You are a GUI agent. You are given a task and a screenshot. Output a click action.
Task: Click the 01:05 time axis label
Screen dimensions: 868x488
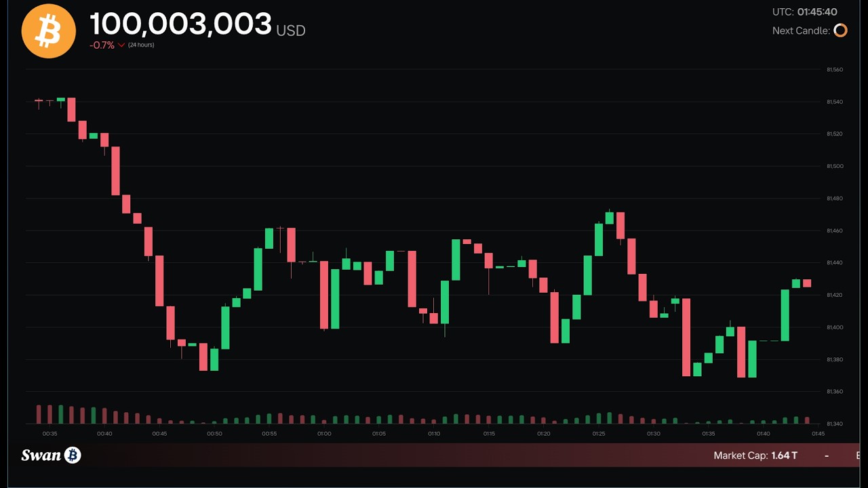click(379, 434)
